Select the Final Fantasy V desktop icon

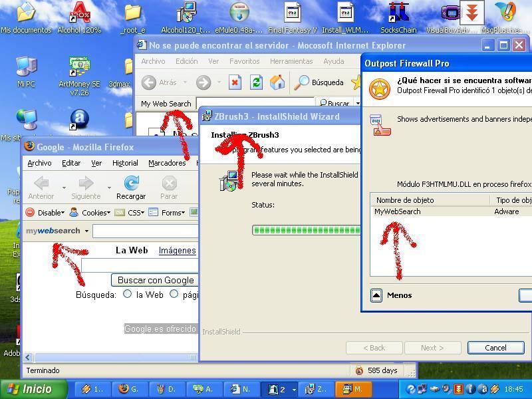[x=292, y=17]
